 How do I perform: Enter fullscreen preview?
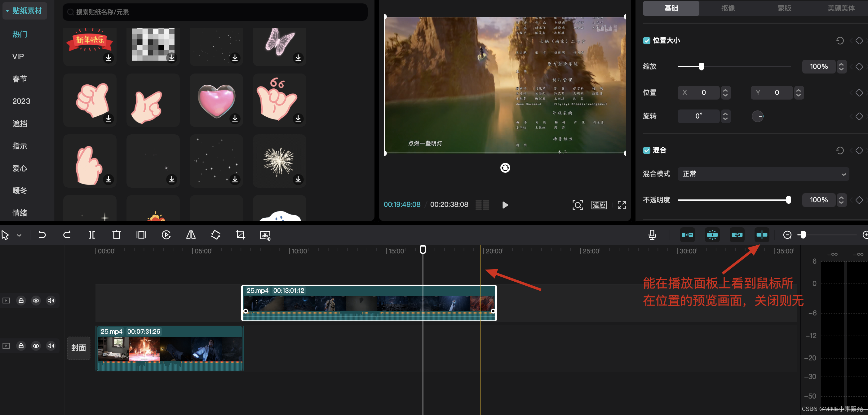622,205
